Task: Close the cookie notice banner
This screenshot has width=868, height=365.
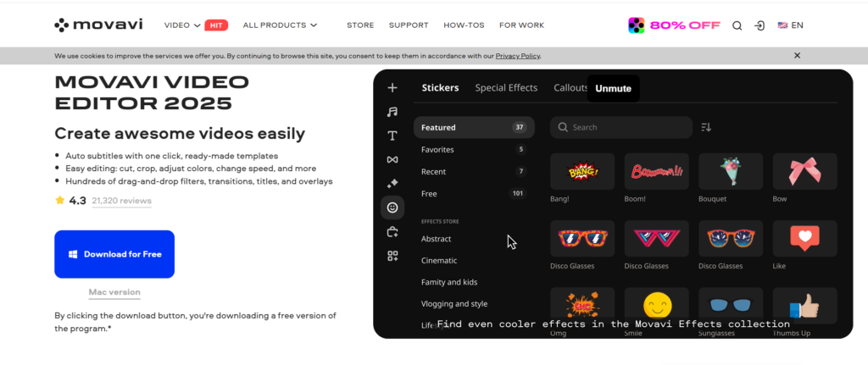Action: pos(797,55)
